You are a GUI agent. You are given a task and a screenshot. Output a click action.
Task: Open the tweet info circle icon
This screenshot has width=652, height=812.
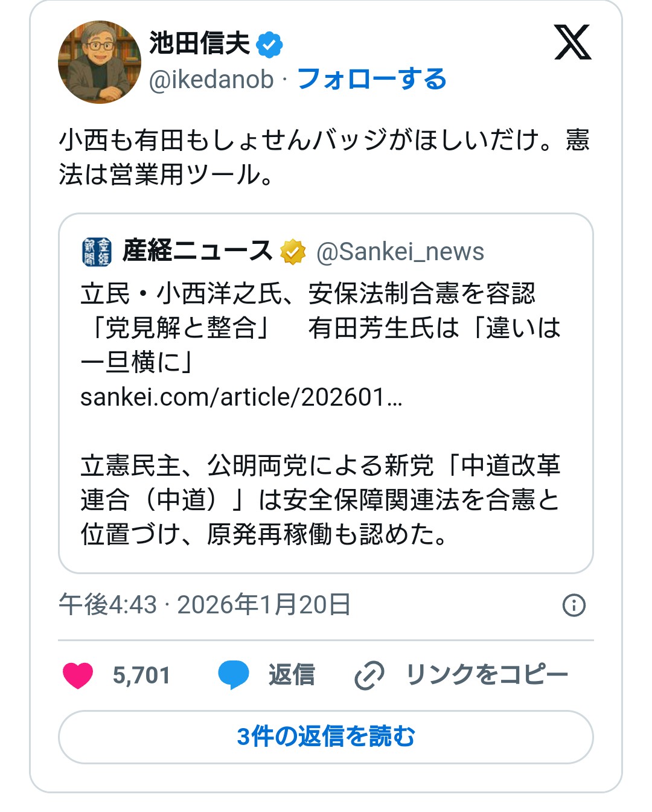tap(574, 605)
